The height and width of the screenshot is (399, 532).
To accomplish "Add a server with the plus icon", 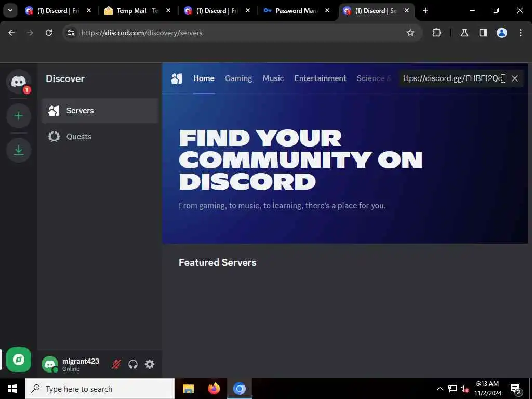I will coord(19,116).
